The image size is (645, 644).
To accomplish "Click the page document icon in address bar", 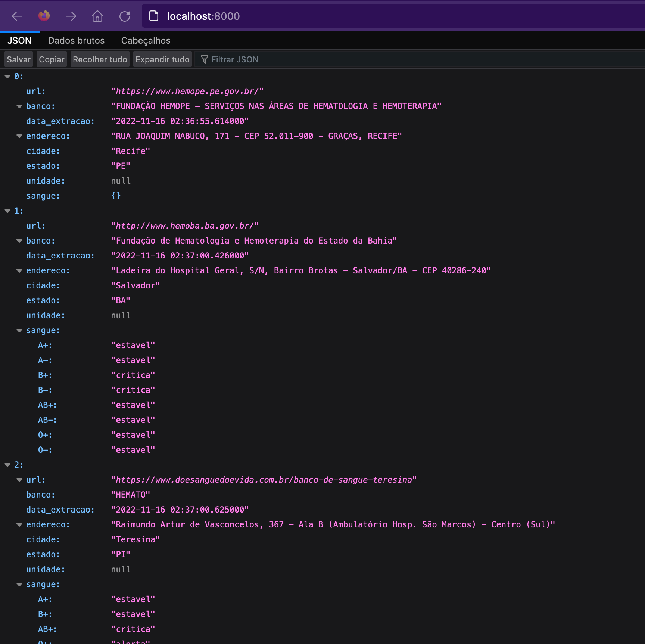I will point(154,16).
